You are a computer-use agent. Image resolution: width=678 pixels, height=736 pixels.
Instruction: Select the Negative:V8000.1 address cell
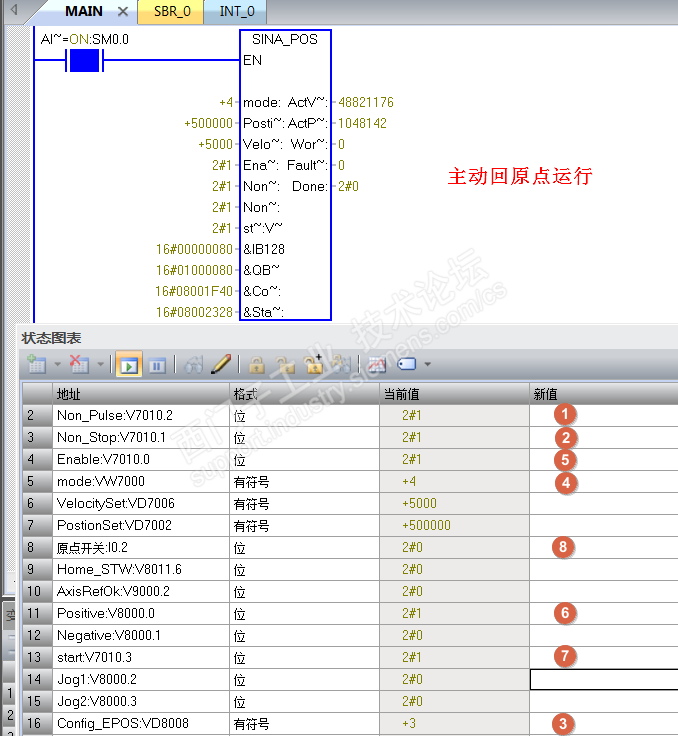140,636
